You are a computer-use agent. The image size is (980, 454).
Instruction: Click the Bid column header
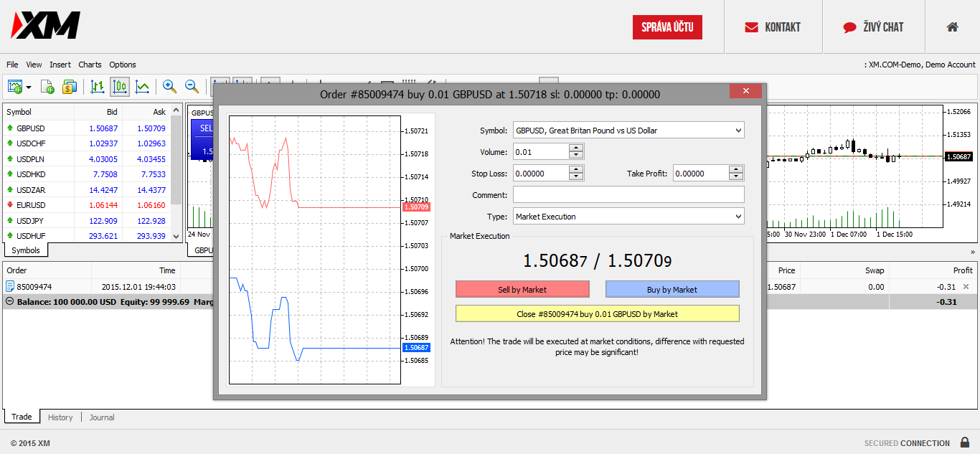coord(98,112)
